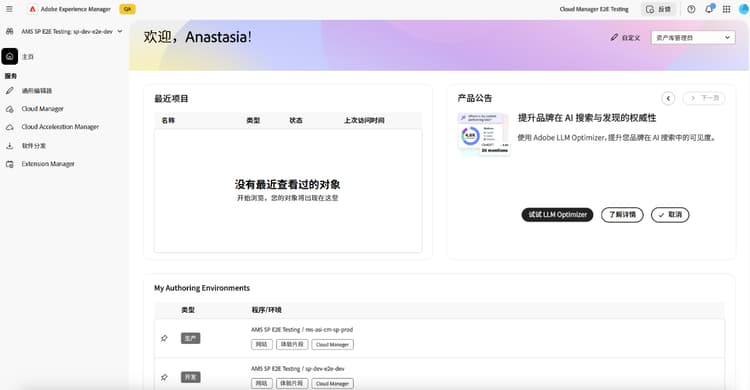Click the Name column header in recent items

[168, 120]
